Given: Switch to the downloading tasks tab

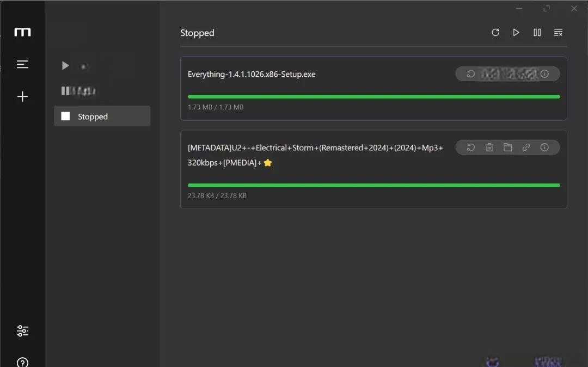Looking at the screenshot, I should click(x=102, y=65).
